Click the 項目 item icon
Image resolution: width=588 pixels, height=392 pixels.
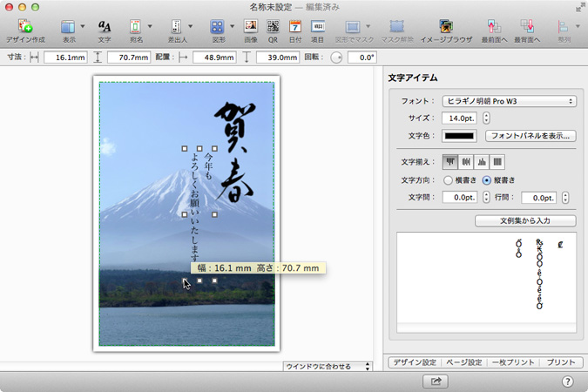click(x=318, y=26)
